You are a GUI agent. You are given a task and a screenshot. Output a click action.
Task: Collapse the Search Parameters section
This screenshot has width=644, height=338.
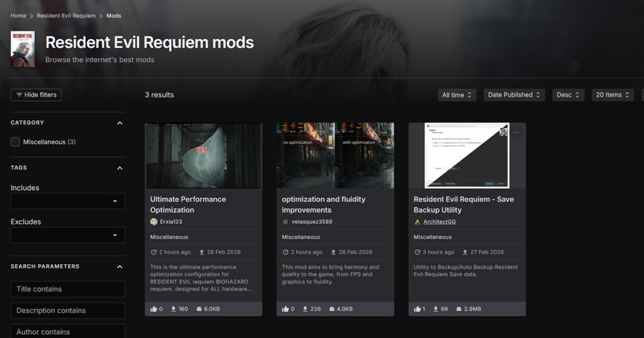pos(119,266)
